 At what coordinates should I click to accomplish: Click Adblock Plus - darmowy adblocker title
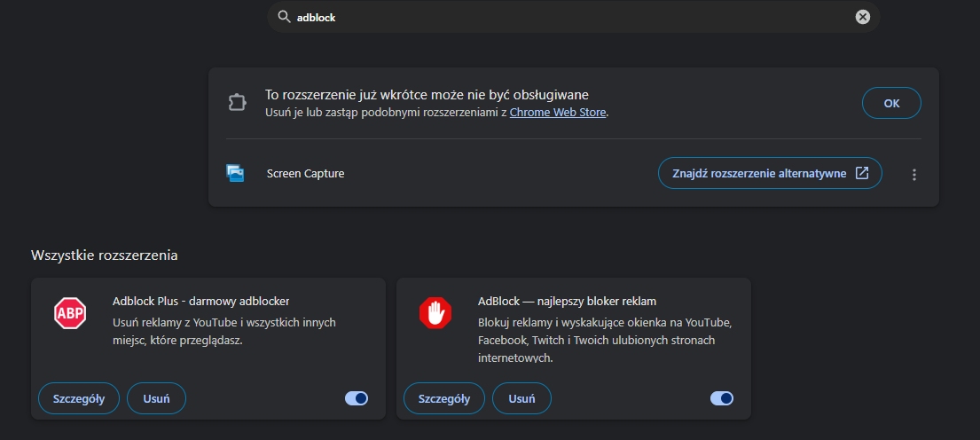[x=200, y=302]
